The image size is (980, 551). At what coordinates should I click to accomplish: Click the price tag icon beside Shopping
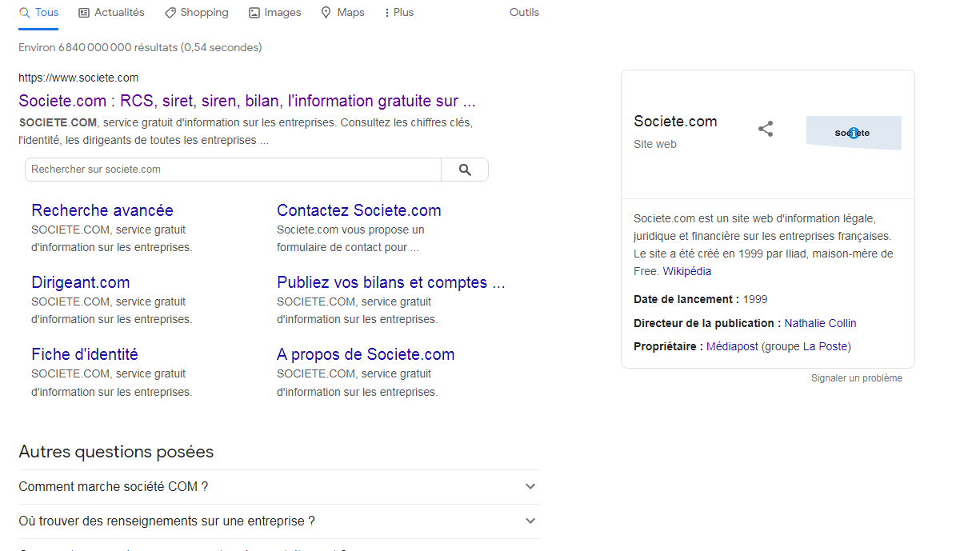pyautogui.click(x=170, y=13)
